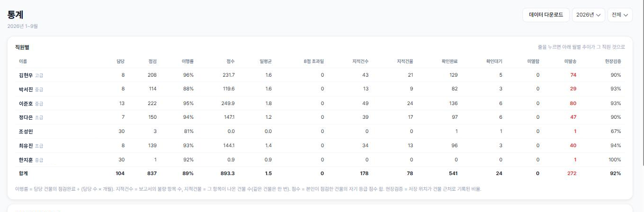This screenshot has width=644, height=212.
Task: Click 김현우's 점검 count 208
Action: (152, 75)
